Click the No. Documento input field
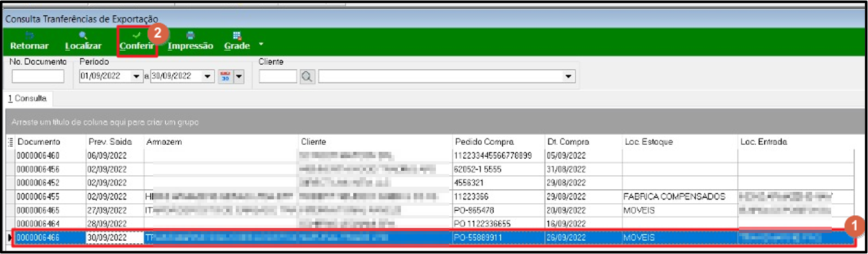This screenshot has width=868, height=254. (x=38, y=76)
